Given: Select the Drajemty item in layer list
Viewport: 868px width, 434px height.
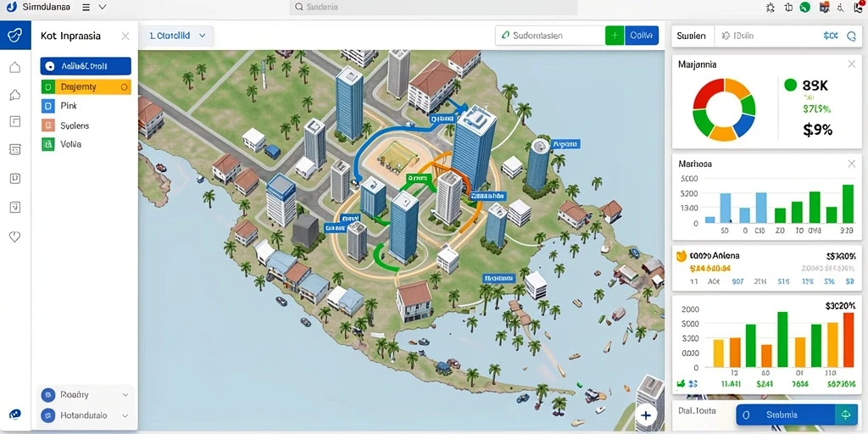Looking at the screenshot, I should point(86,87).
